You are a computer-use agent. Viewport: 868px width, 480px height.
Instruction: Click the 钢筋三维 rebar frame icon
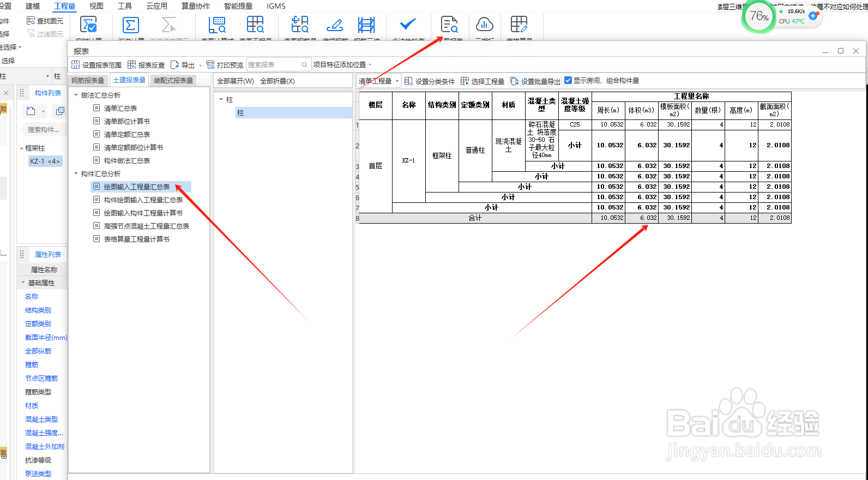coord(366,25)
